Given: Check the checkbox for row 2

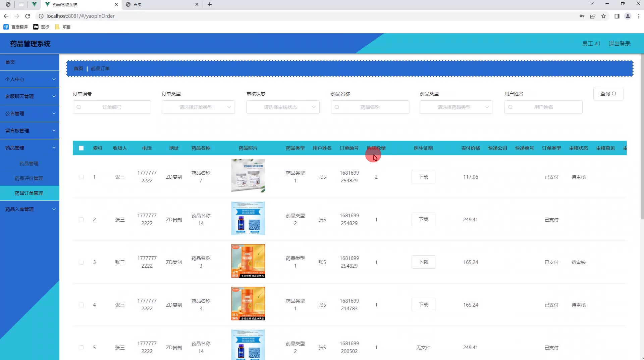Looking at the screenshot, I should pos(81,220).
